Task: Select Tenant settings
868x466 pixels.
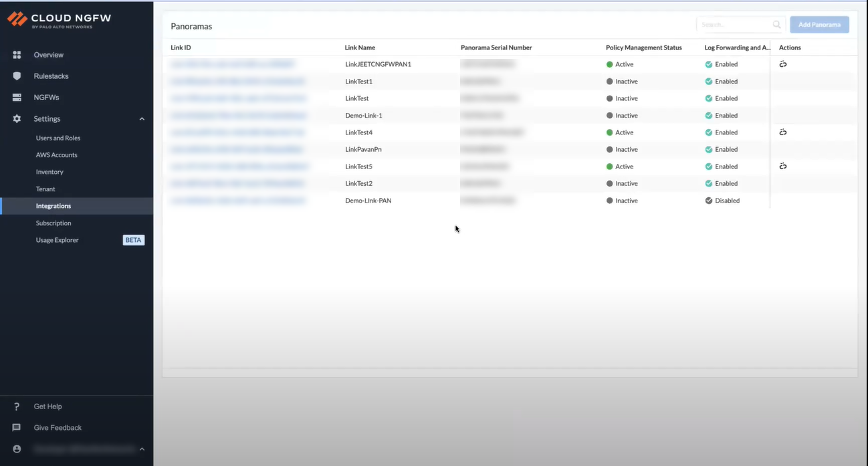Action: [45, 189]
